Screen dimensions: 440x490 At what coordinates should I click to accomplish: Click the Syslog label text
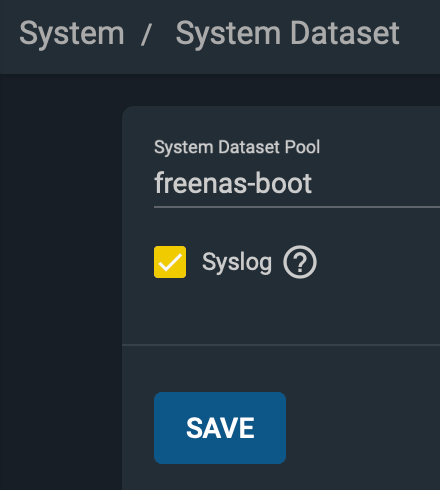pos(237,263)
